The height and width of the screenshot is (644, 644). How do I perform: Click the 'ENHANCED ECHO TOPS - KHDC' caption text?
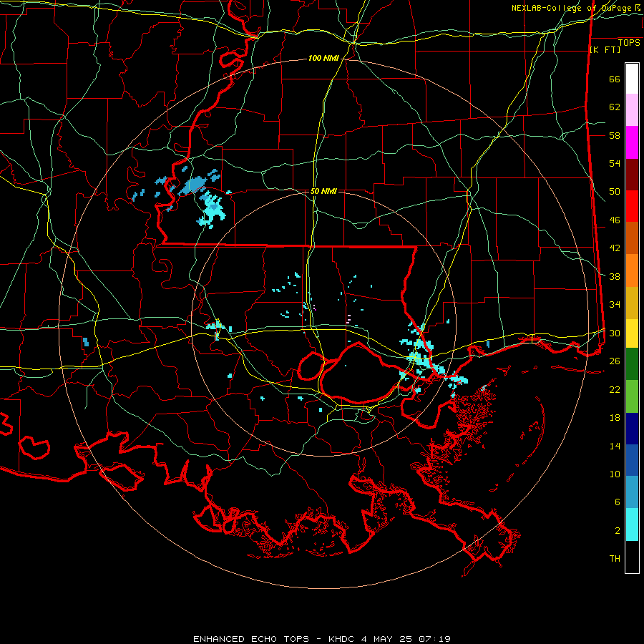[x=275, y=639]
